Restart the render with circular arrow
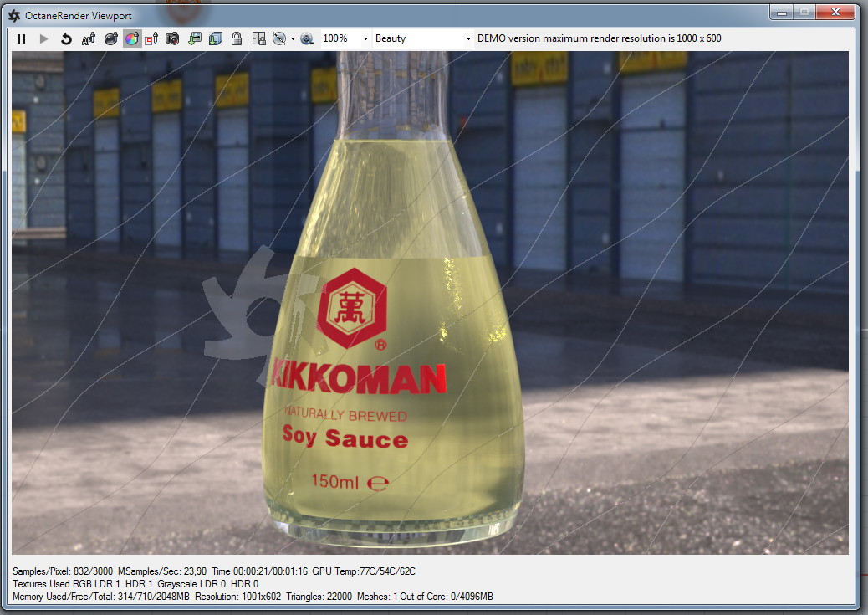 point(66,38)
